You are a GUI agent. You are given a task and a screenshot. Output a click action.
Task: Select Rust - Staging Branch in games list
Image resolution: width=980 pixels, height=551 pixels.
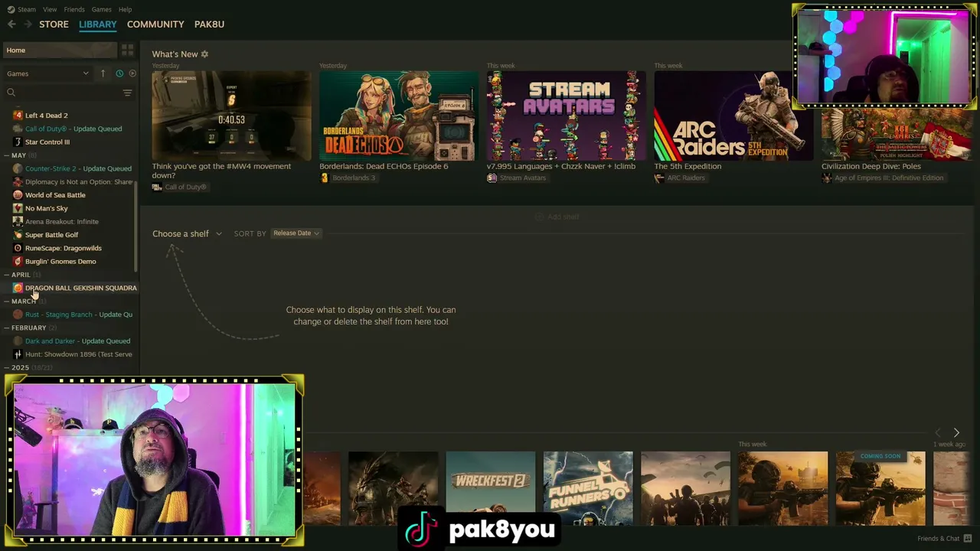[69, 315]
